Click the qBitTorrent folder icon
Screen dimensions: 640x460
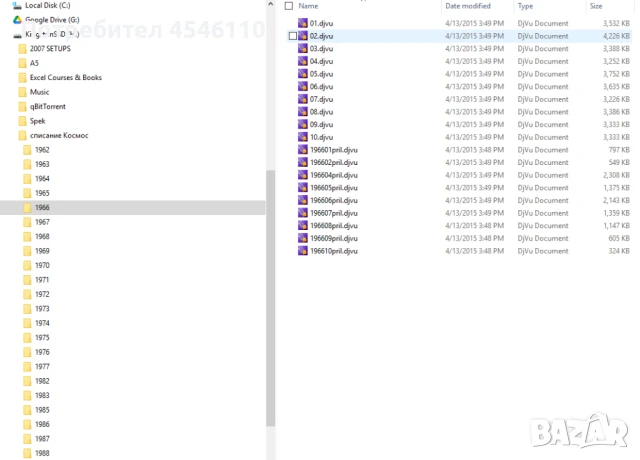pos(23,107)
